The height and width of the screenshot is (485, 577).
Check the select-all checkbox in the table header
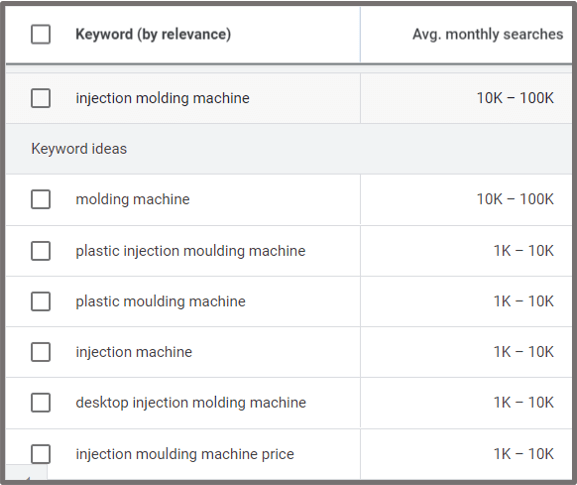coord(41,34)
